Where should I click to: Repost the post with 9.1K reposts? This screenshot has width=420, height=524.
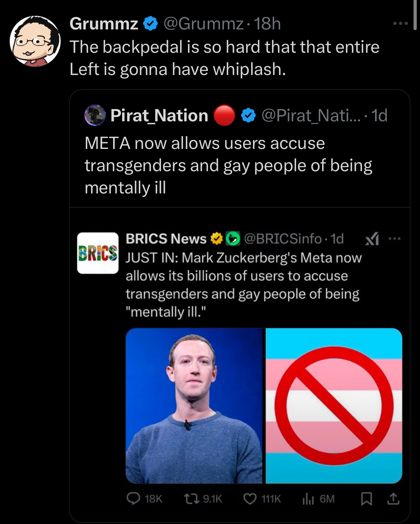coord(203,499)
